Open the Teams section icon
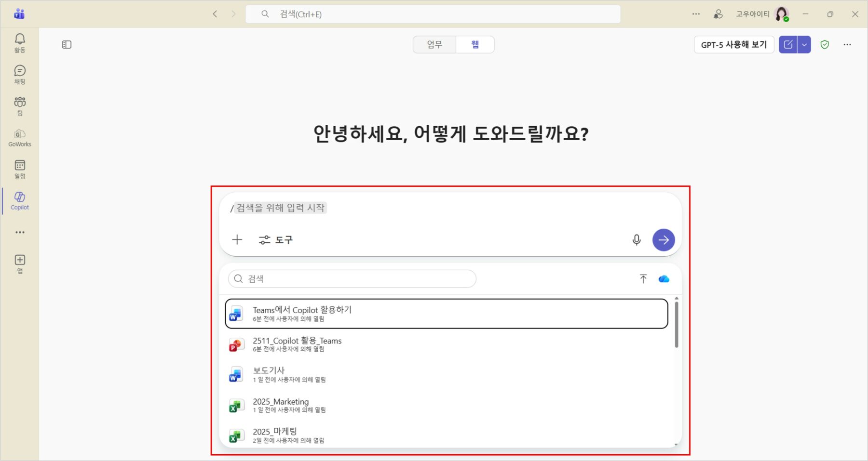The height and width of the screenshot is (461, 868). pyautogui.click(x=20, y=106)
